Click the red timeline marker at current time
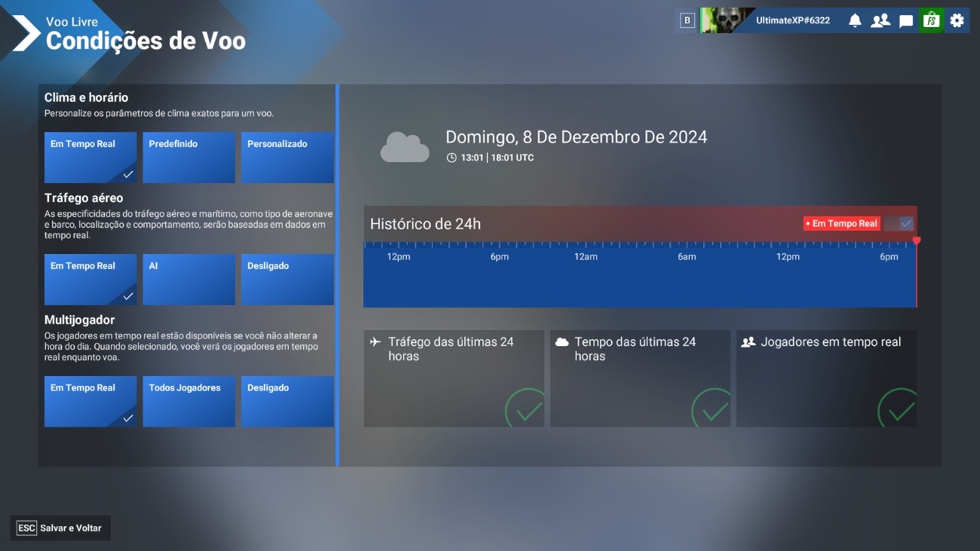The width and height of the screenshot is (980, 551). tap(917, 241)
